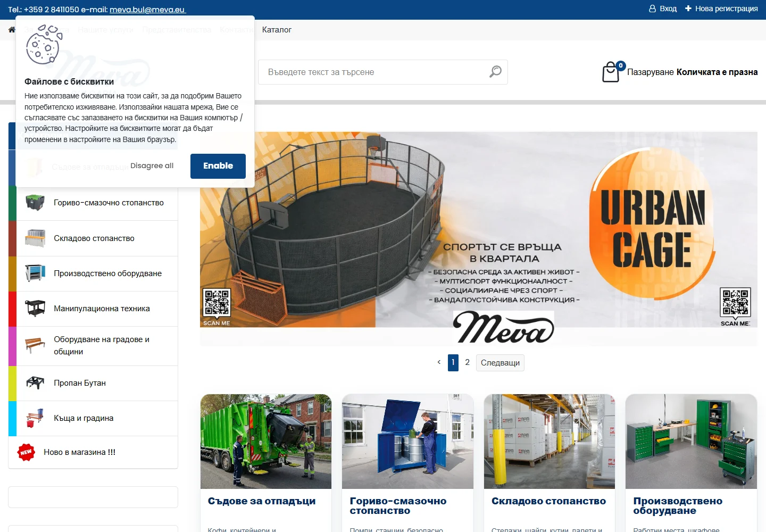Image resolution: width=766 pixels, height=532 pixels.
Task: Click the cookie icon in consent popup
Action: point(44,45)
